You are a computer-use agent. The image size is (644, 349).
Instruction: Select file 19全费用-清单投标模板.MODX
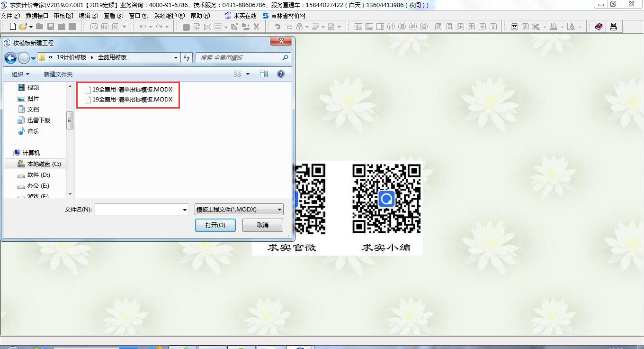coord(128,89)
